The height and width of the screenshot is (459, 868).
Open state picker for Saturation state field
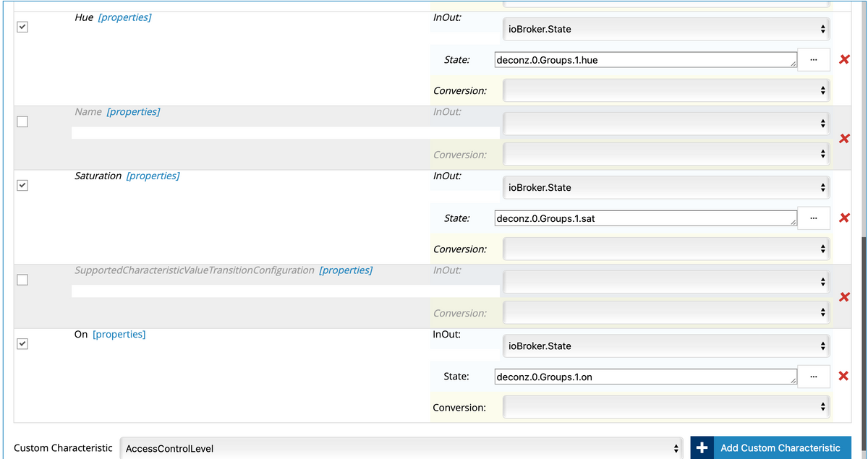point(814,218)
